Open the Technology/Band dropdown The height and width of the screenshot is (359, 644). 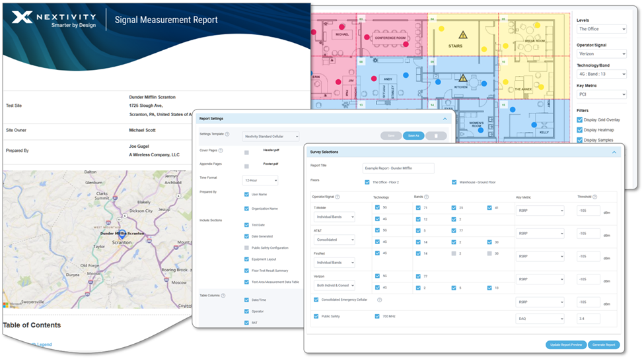[x=602, y=75]
